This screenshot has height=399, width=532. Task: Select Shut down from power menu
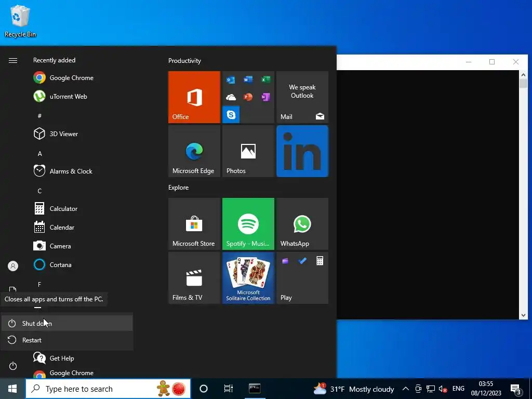[67, 323]
